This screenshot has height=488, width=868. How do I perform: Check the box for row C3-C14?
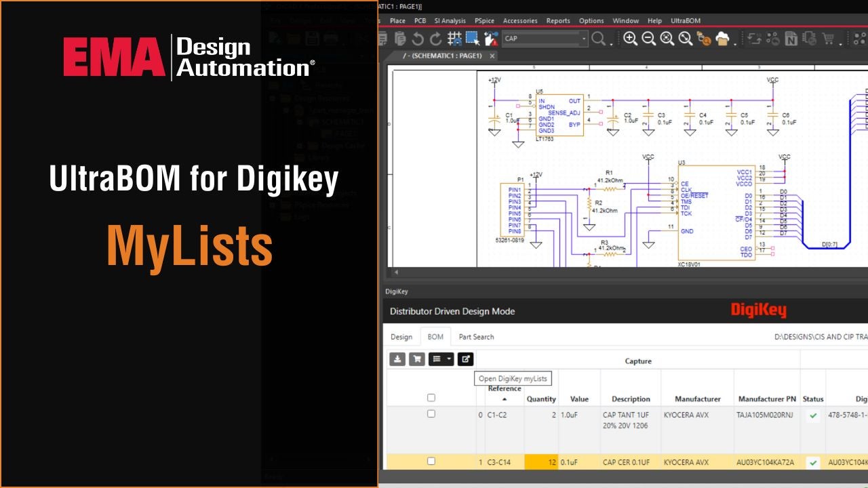click(431, 462)
